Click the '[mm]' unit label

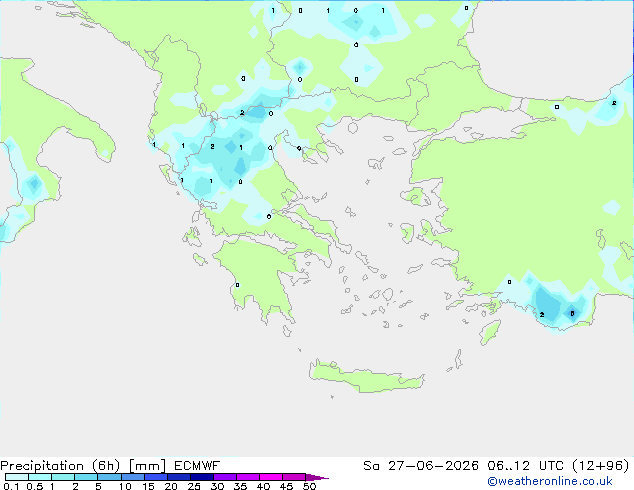point(148,466)
